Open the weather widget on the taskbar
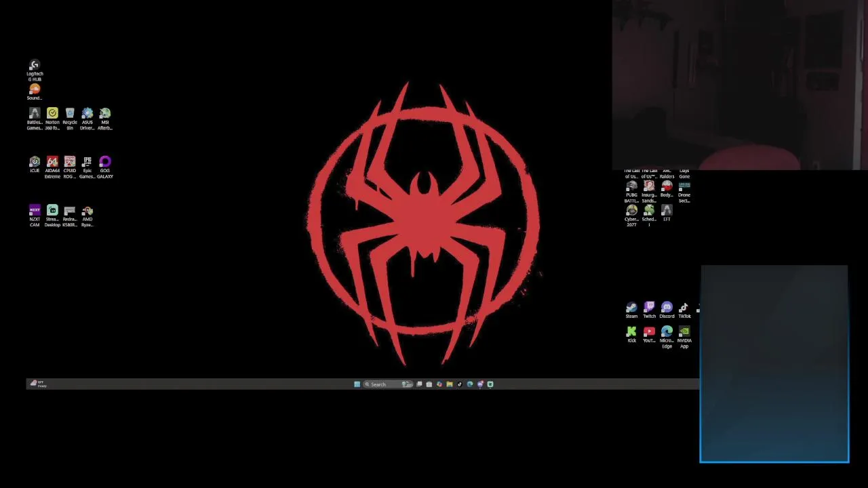 (x=38, y=384)
